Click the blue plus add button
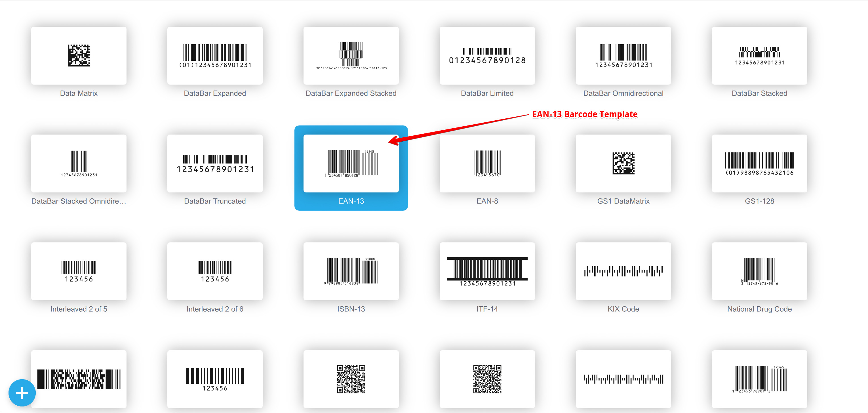 pyautogui.click(x=22, y=393)
